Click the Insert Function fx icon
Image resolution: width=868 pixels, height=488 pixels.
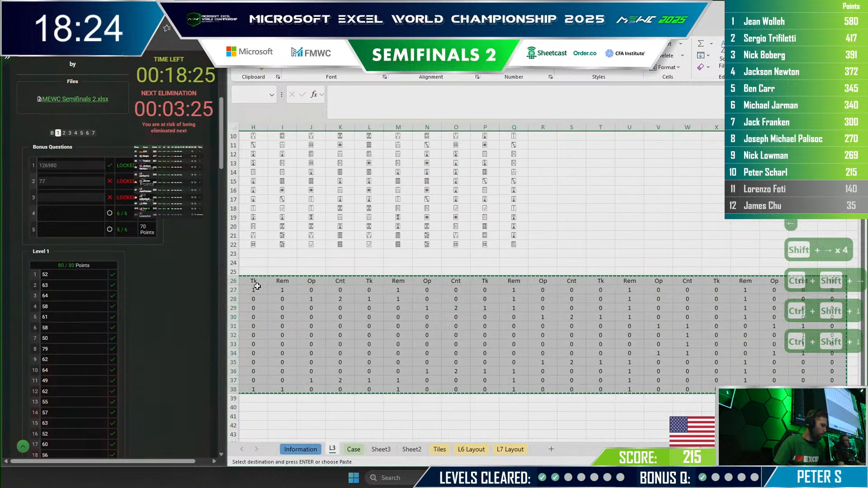314,94
